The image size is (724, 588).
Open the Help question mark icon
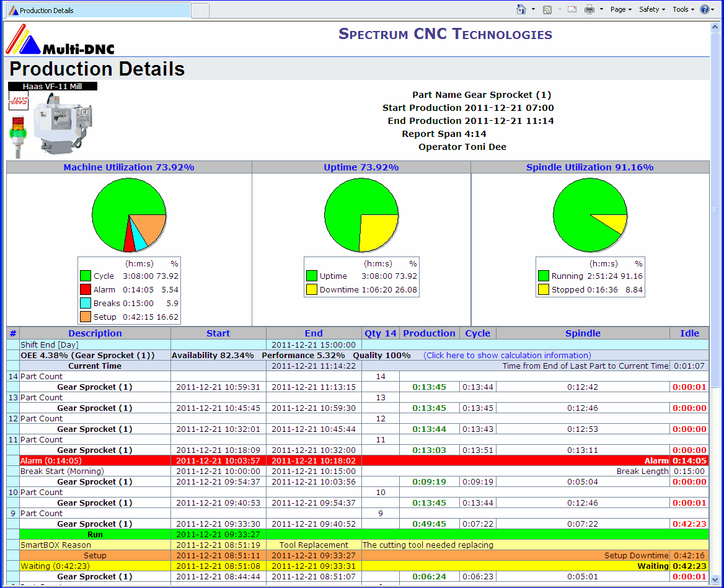[x=704, y=9]
